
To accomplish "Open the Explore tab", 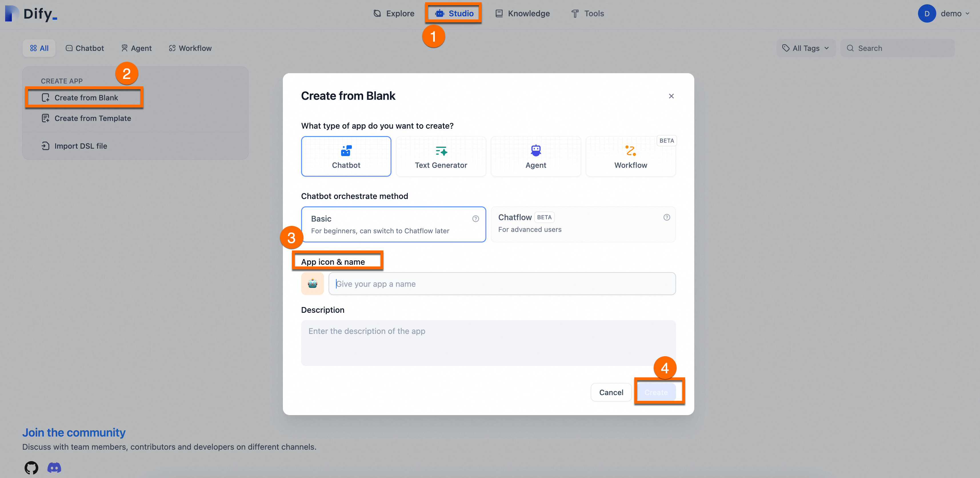I will point(394,14).
